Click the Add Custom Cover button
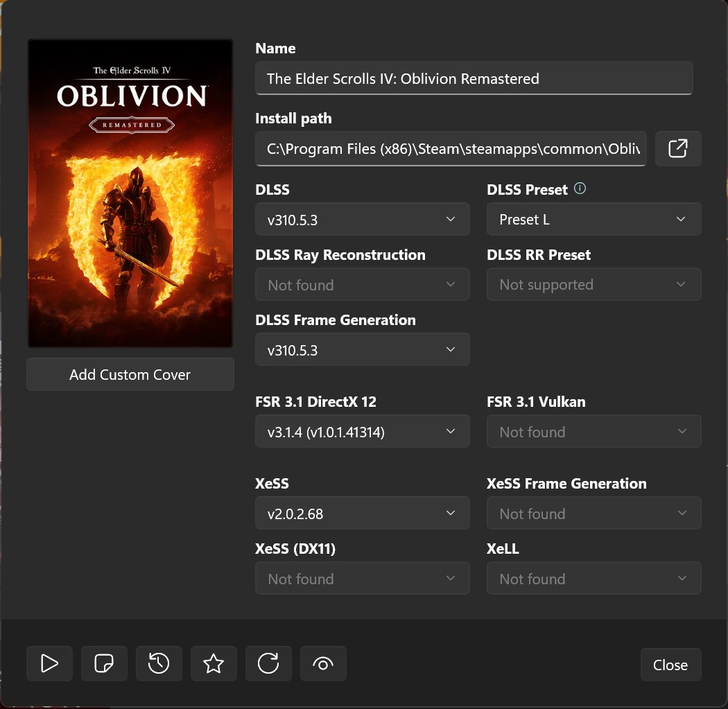The height and width of the screenshot is (709, 728). [x=130, y=374]
